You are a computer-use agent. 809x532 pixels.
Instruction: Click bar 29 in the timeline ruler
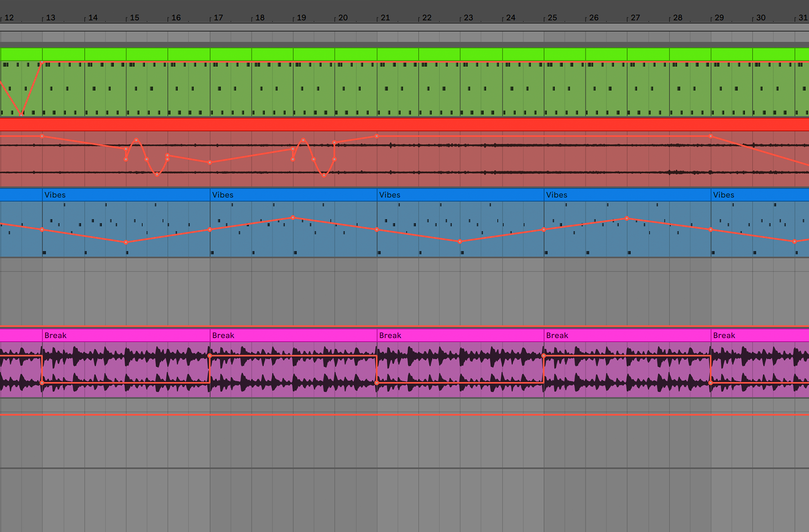[719, 18]
